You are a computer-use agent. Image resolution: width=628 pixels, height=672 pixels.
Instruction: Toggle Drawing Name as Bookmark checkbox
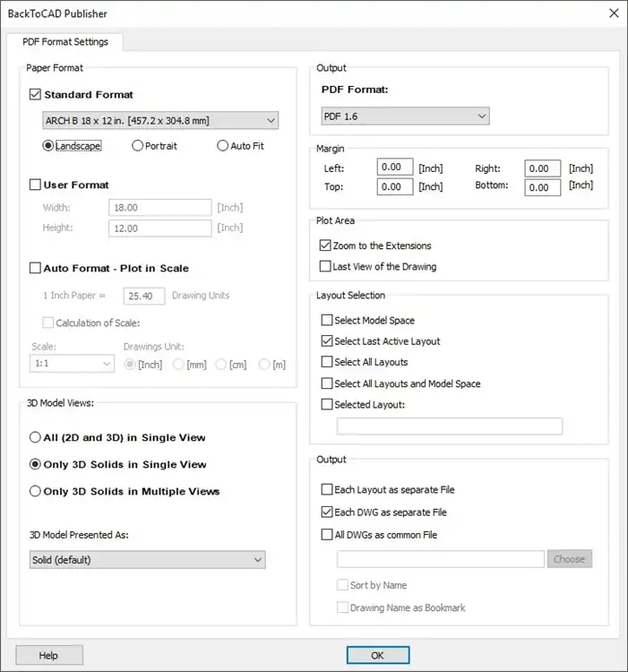click(342, 607)
